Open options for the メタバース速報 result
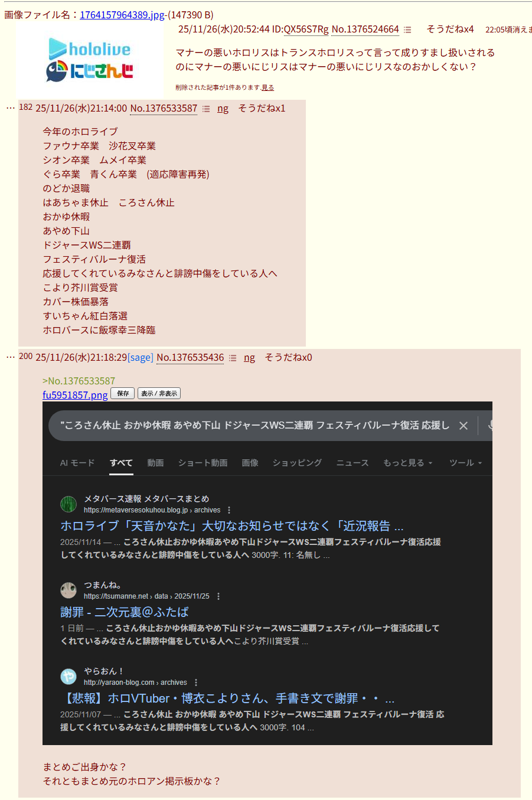 [x=229, y=510]
